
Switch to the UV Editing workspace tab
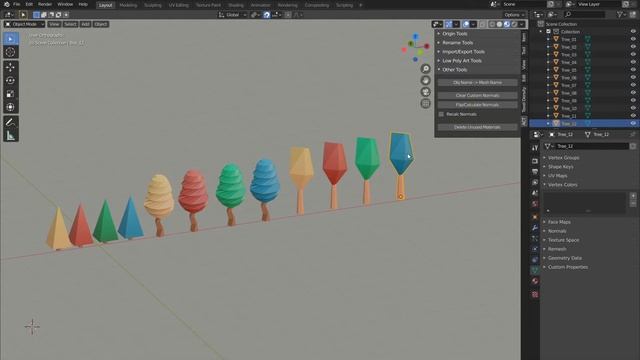click(179, 5)
